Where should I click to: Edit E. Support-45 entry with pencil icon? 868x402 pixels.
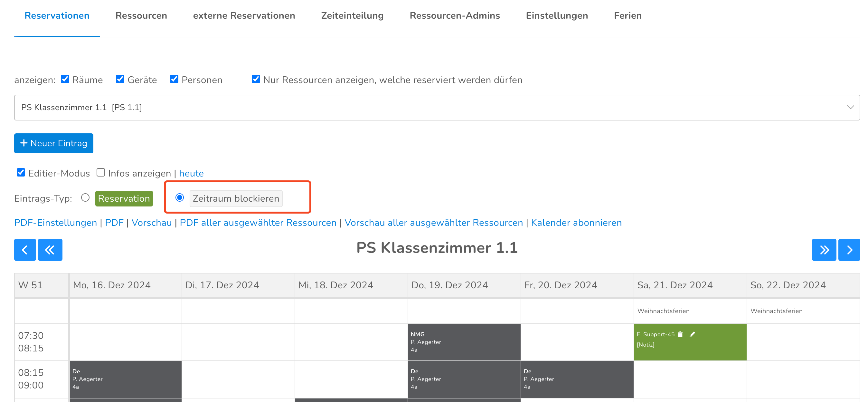692,334
